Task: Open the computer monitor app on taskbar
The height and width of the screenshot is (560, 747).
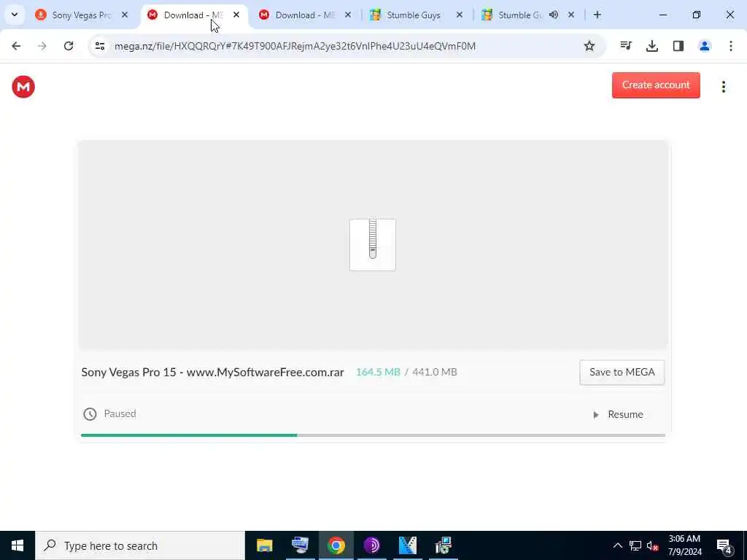Action: click(300, 545)
